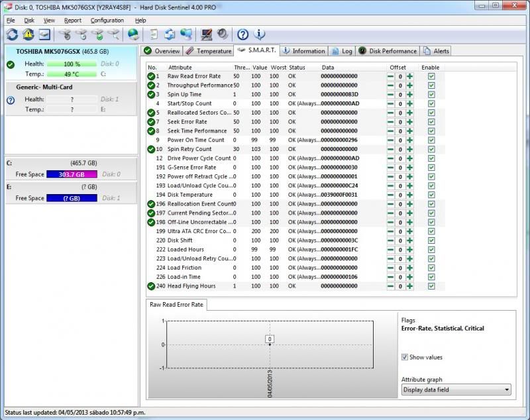Uncheck Enable for Raw Read Error Rate

[x=431, y=76]
